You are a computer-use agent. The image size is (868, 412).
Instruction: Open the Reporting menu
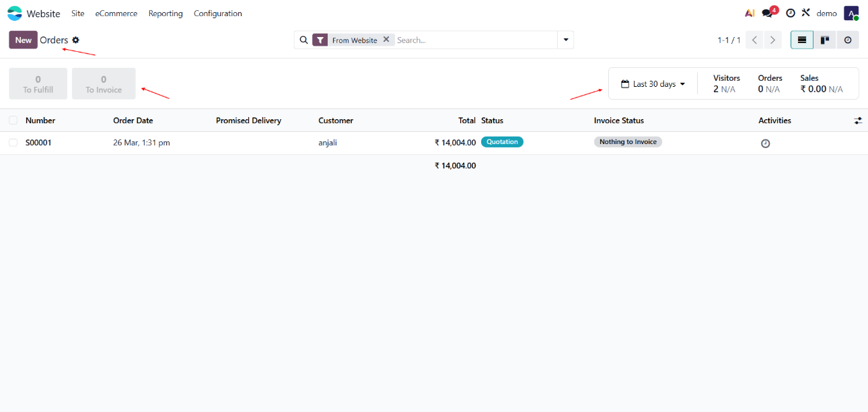pyautogui.click(x=166, y=13)
